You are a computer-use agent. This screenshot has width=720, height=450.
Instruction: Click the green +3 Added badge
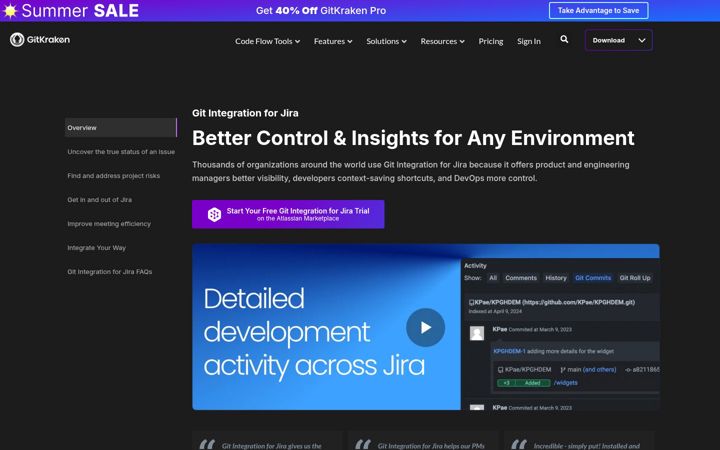coord(523,382)
